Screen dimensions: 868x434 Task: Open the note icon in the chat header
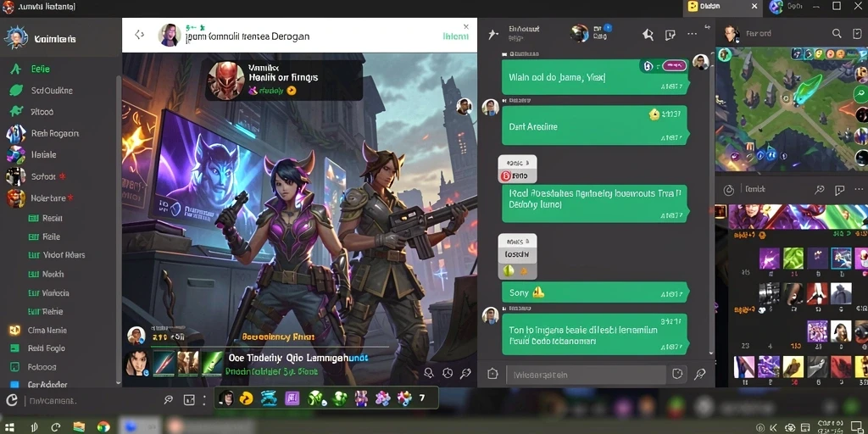tap(670, 35)
